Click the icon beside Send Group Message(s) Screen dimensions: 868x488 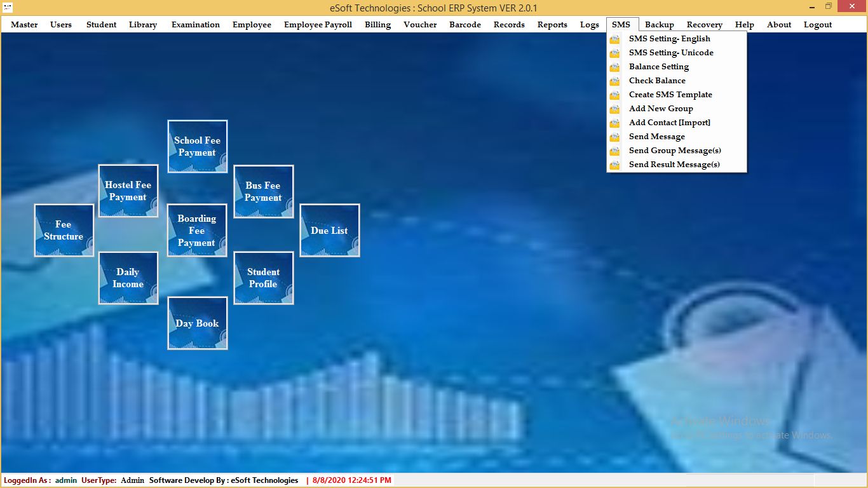[614, 151]
